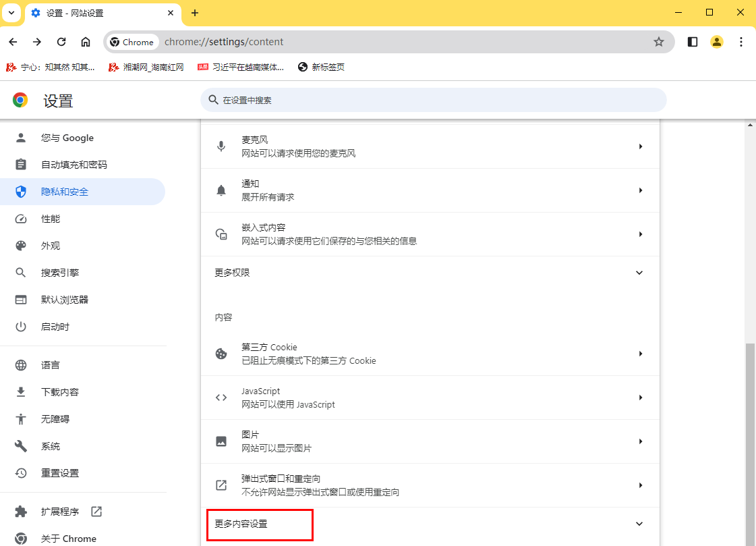The width and height of the screenshot is (756, 546).
Task: Click the arrow on the 图片 row
Action: [640, 442]
